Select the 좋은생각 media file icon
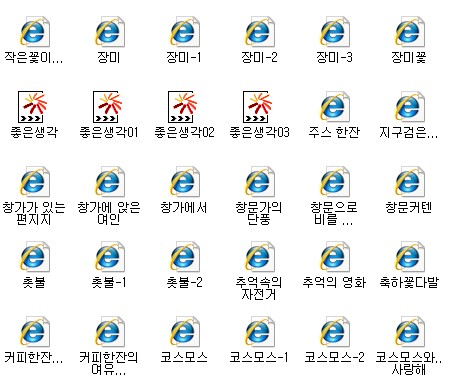The height and width of the screenshot is (390, 450). (x=32, y=107)
